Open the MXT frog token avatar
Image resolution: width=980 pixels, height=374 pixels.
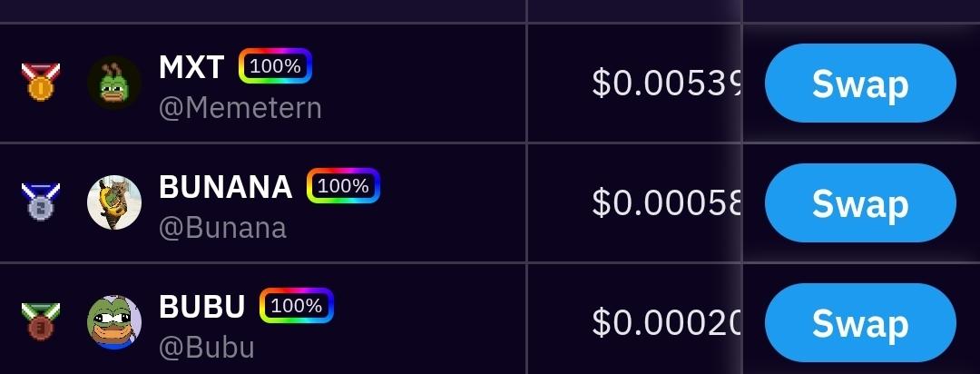point(114,83)
